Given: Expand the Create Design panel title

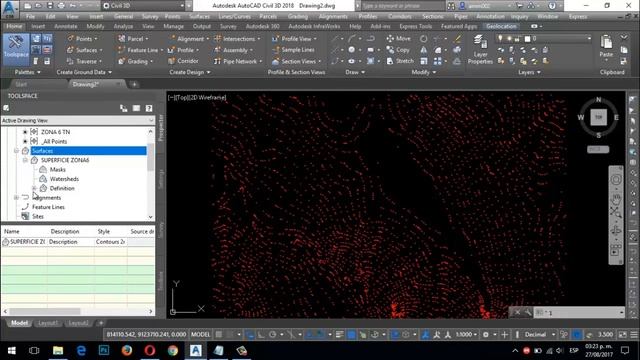Looking at the screenshot, I should (x=190, y=72).
